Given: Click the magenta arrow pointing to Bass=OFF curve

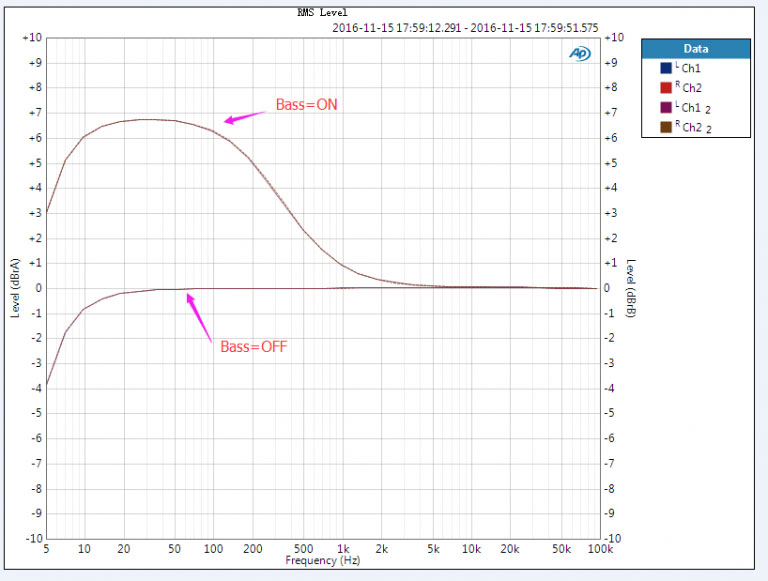Looking at the screenshot, I should tap(200, 318).
